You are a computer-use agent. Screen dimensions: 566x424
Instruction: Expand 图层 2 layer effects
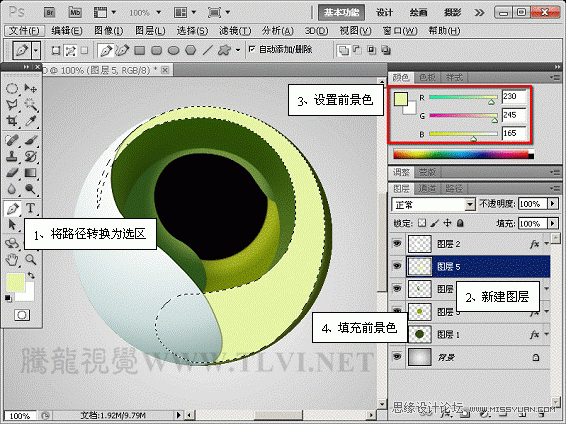tap(547, 244)
